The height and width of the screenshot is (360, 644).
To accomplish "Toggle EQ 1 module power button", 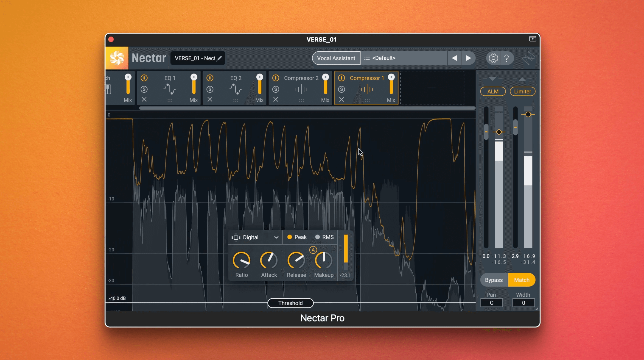I will tap(144, 78).
